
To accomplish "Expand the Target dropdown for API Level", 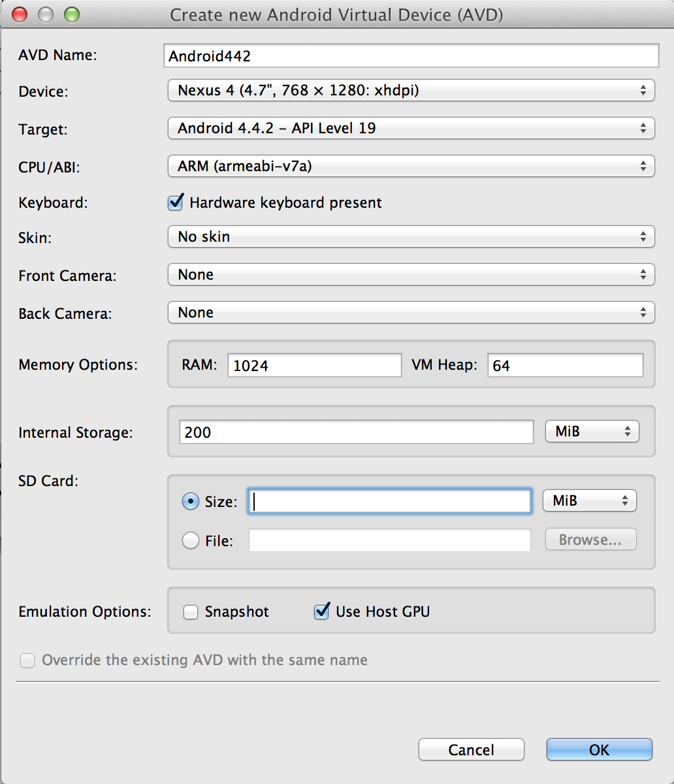I will [x=410, y=129].
